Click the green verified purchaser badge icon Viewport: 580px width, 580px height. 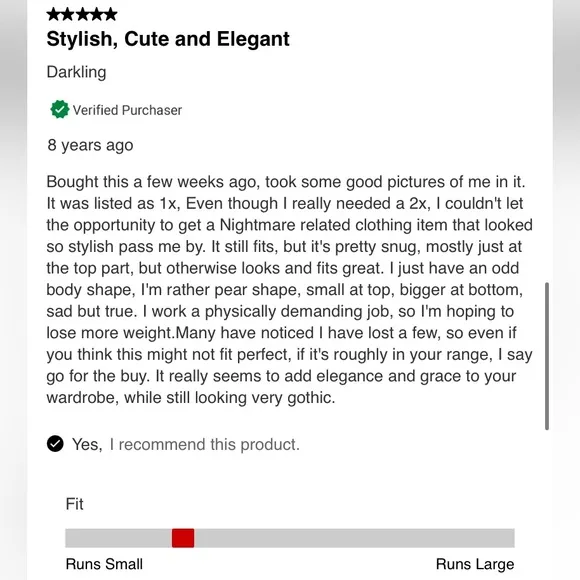click(x=60, y=109)
